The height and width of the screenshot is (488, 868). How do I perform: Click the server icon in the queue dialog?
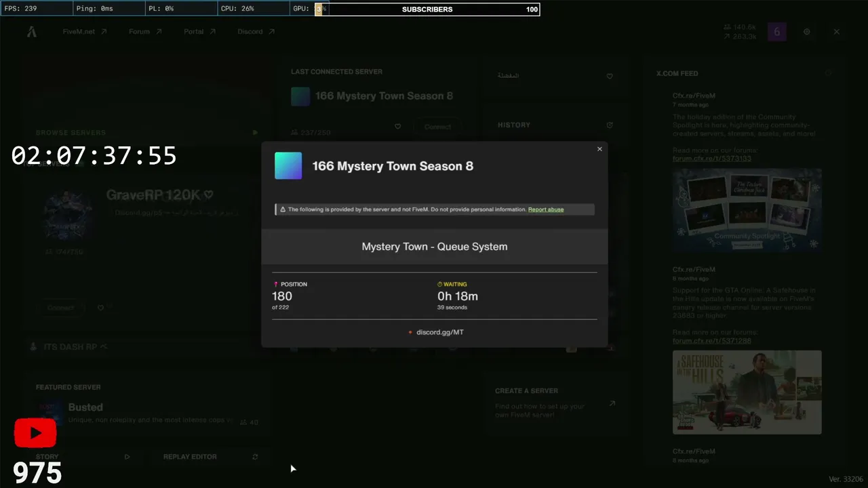pos(288,166)
